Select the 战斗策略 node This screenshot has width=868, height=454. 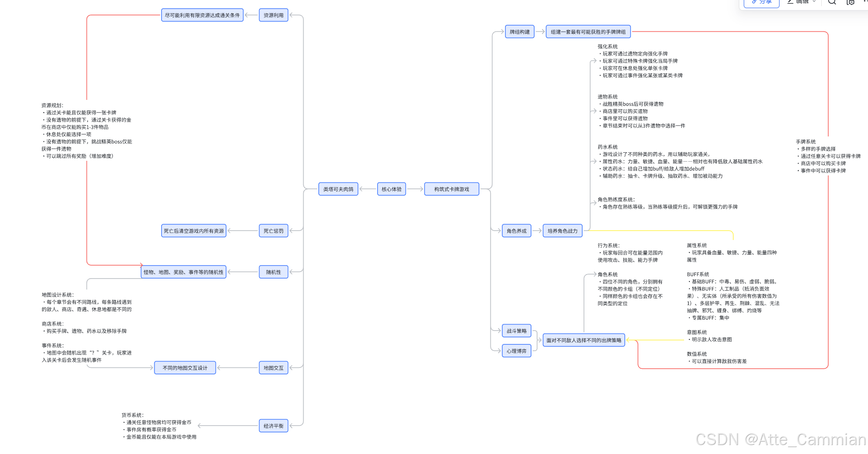[516, 331]
